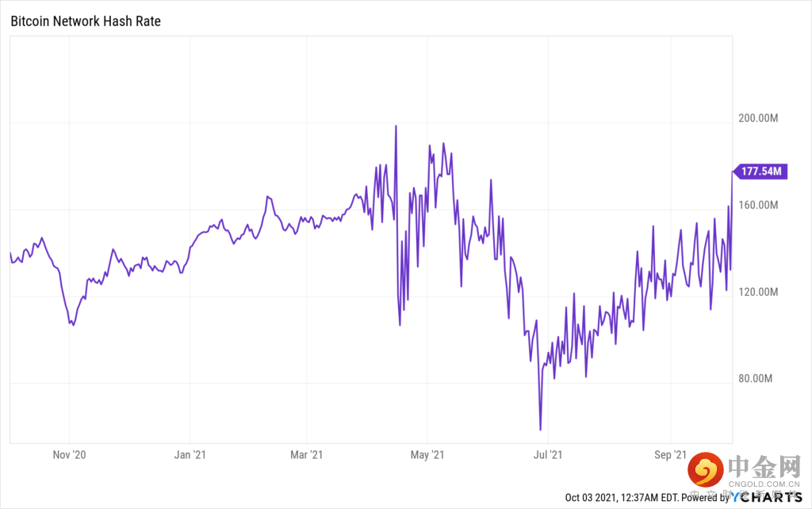Click the Sep '21 x-axis label
The height and width of the screenshot is (509, 812).
pos(670,454)
